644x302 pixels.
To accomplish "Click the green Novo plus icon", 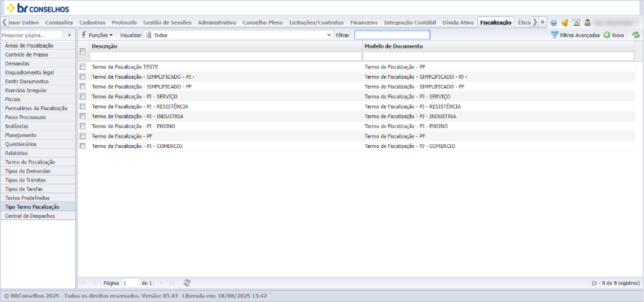I will point(607,35).
